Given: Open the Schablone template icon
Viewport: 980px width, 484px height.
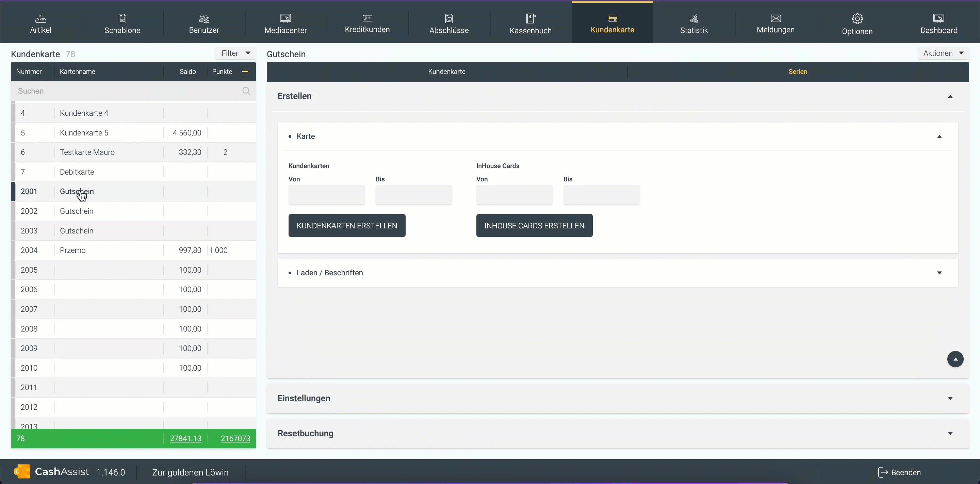Looking at the screenshot, I should (122, 18).
